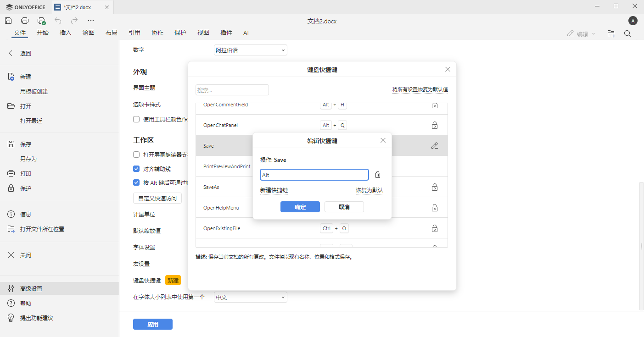Click the trash icon to delete the Alt shortcut
The height and width of the screenshot is (337, 644).
point(378,174)
